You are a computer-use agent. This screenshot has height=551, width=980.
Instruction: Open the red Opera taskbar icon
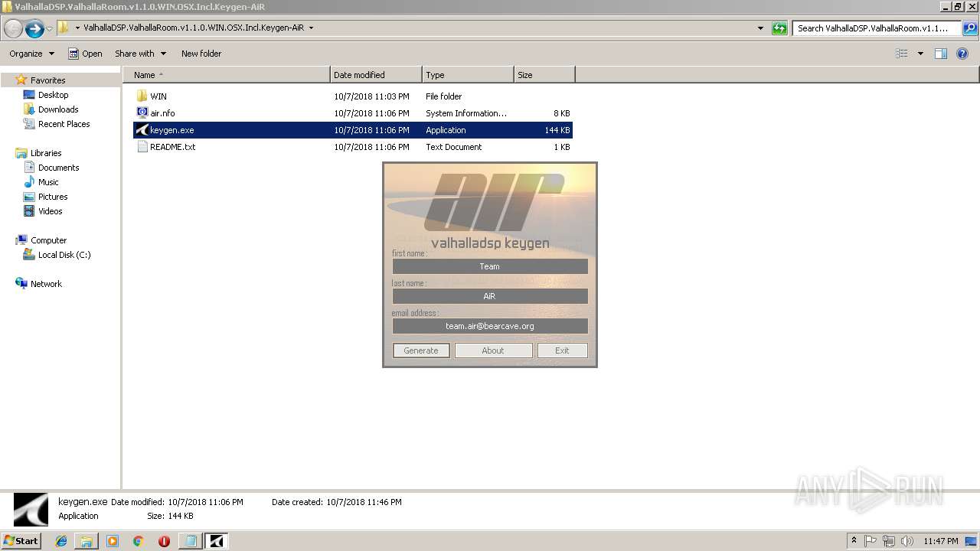coord(164,541)
